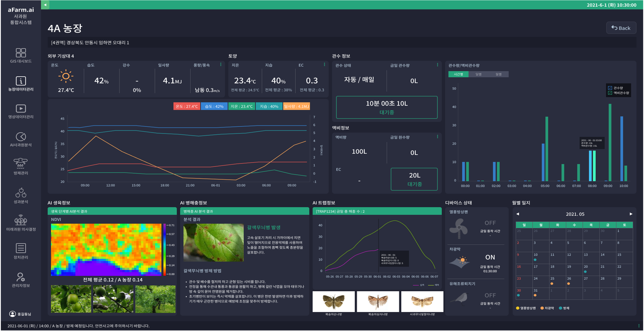Click 복숭아순나방 moth thumbnail

[333, 301]
